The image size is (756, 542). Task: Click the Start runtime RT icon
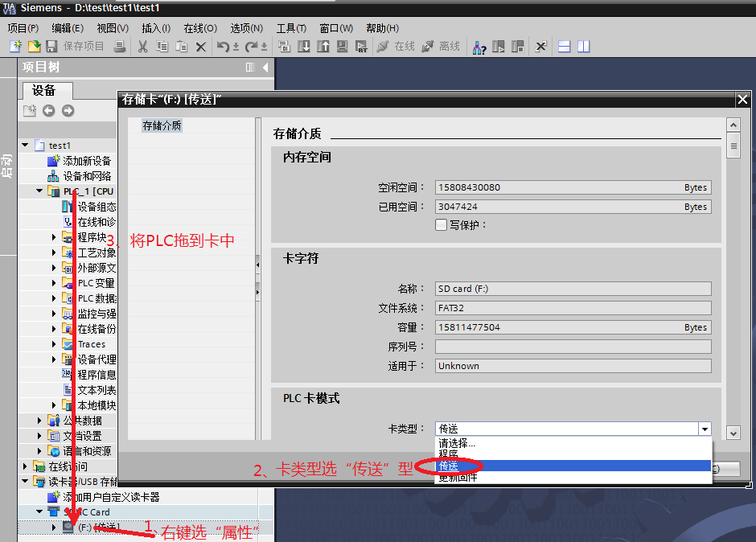point(361,47)
